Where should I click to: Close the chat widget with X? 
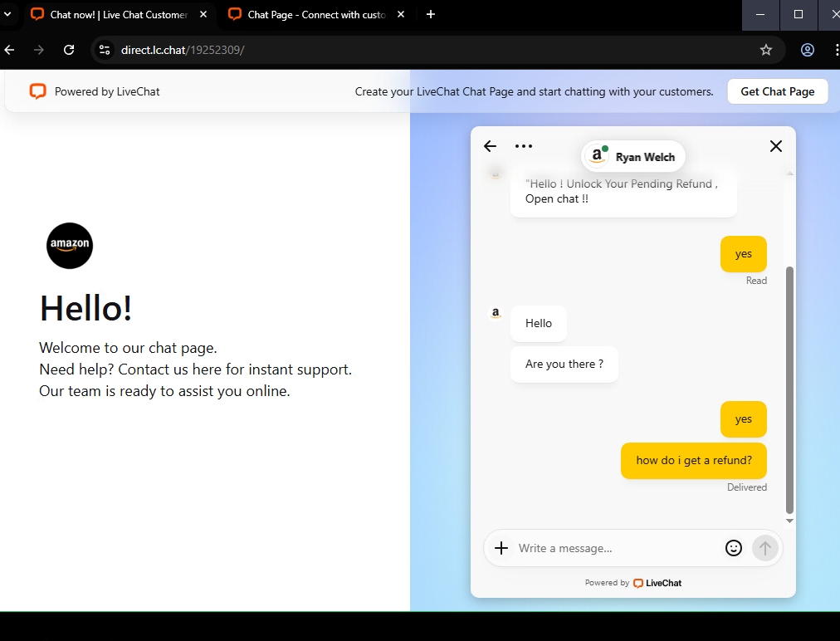(x=775, y=146)
